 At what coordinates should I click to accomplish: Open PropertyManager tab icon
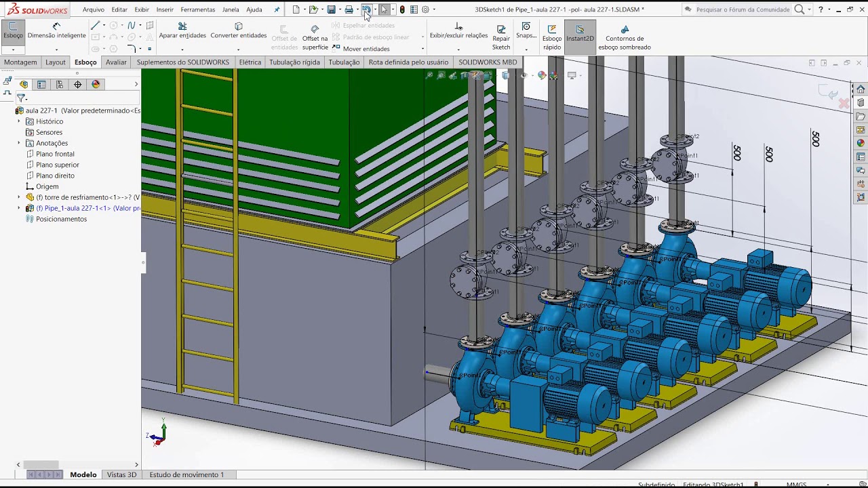click(41, 84)
